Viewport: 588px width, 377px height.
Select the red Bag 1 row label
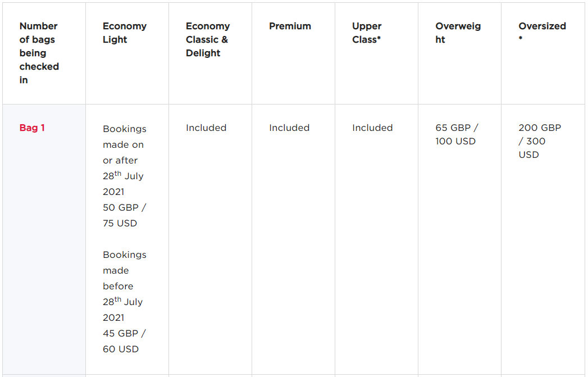click(x=32, y=128)
